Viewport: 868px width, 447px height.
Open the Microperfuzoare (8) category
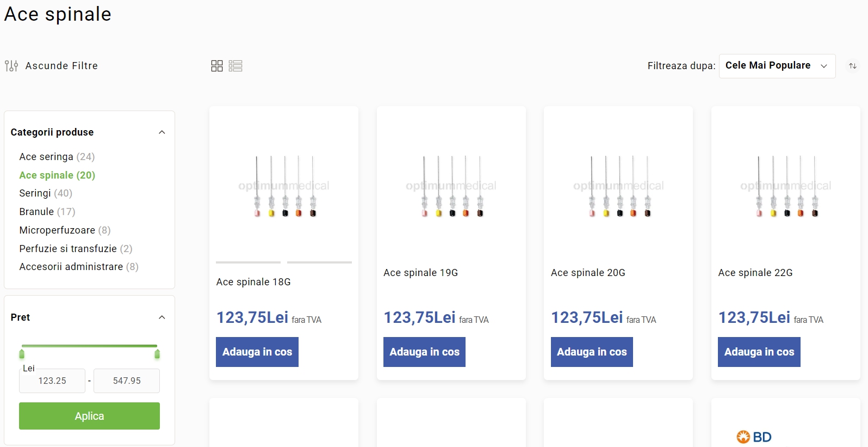[x=65, y=230]
